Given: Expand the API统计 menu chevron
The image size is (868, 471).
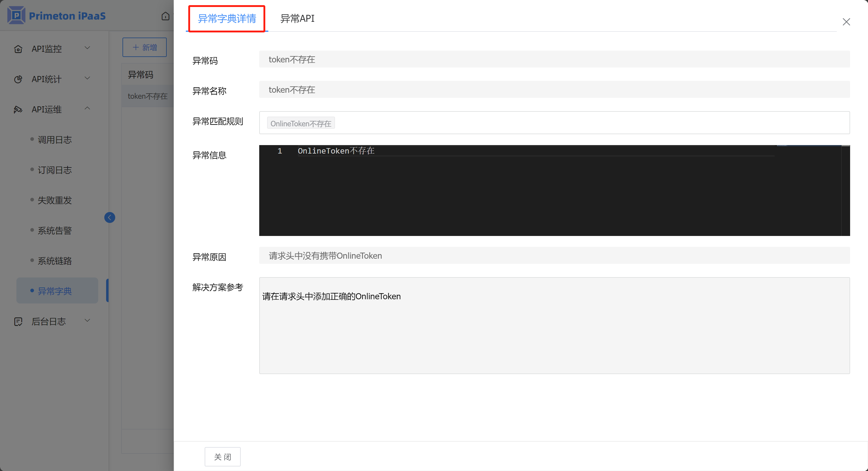Looking at the screenshot, I should pos(87,78).
